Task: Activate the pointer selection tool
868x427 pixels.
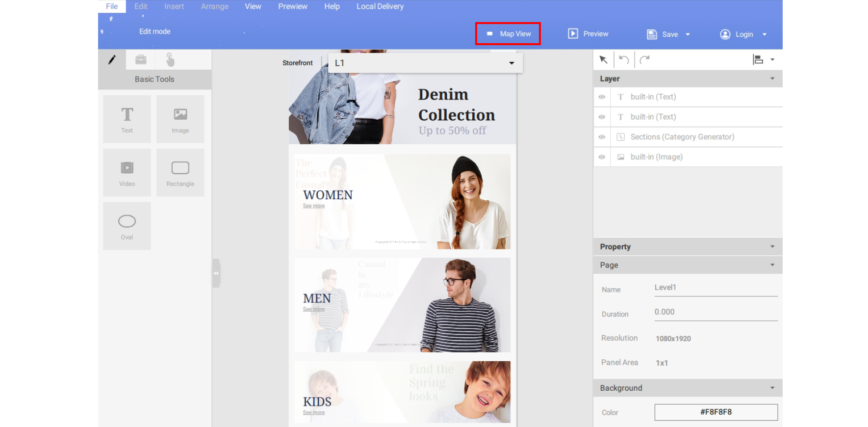Action: [x=603, y=59]
